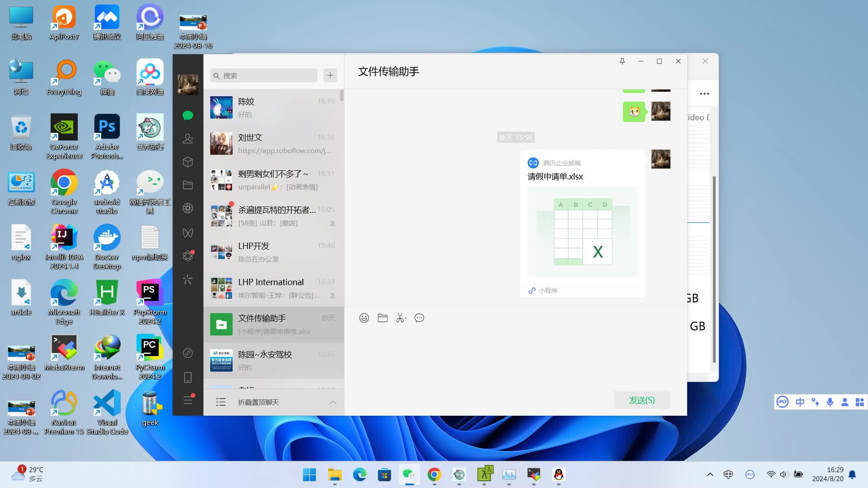Open the add plus button next to search

pos(330,75)
